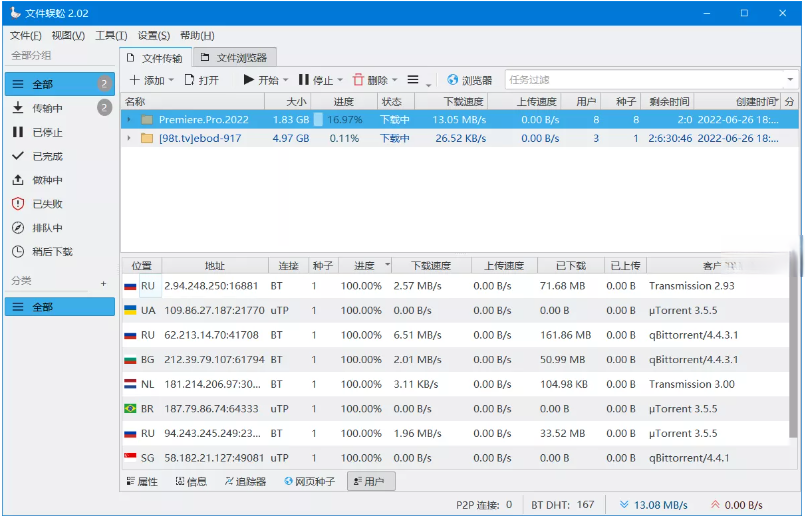Viewport: 806px width, 517px height.
Task: Select the peer 94.243.245.249 row
Action: 455,433
